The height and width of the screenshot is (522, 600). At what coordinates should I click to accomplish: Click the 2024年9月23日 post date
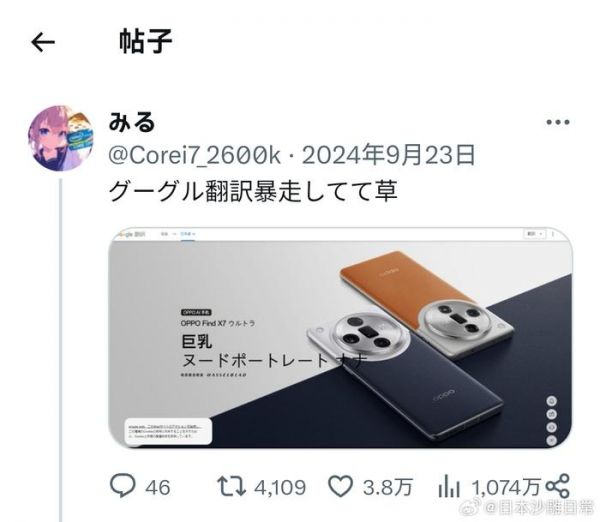388,155
